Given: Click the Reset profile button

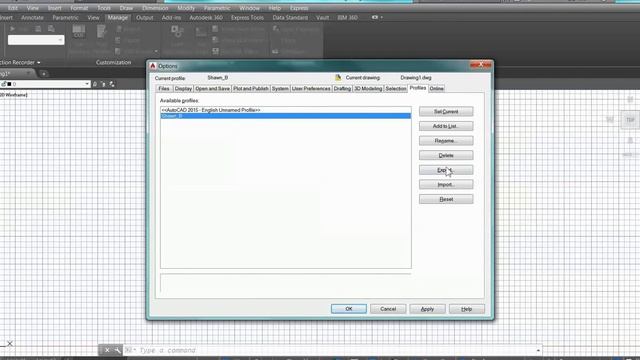Looking at the screenshot, I should pyautogui.click(x=446, y=199).
